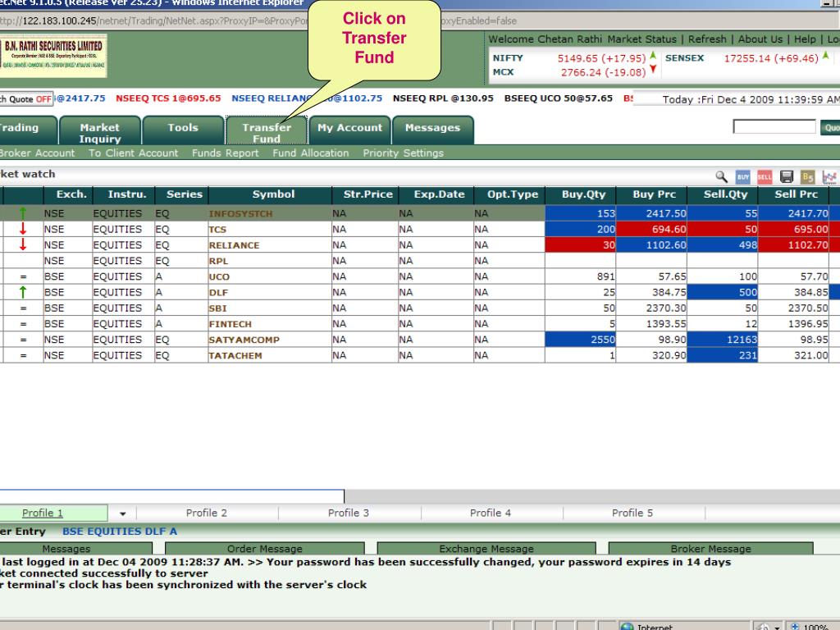Screen dimensions: 840x630
Task: Open the chart icon in market watch toolbar
Action: [x=829, y=177]
